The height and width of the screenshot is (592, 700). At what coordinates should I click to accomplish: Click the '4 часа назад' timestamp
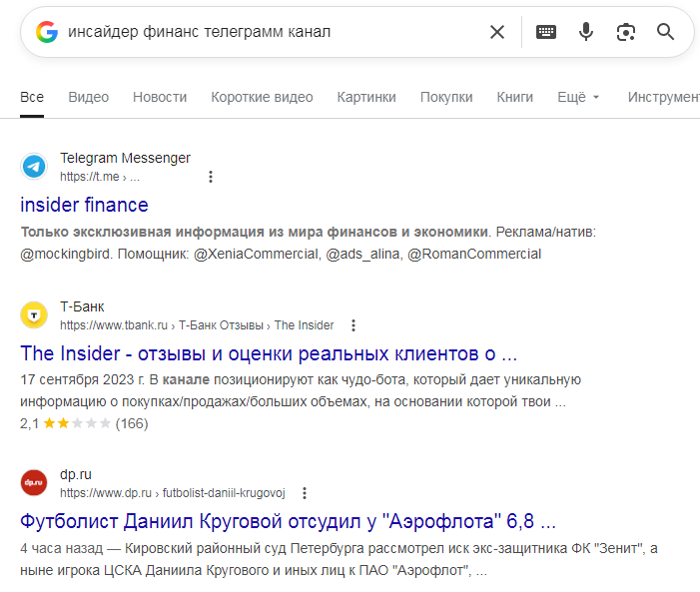[62, 548]
